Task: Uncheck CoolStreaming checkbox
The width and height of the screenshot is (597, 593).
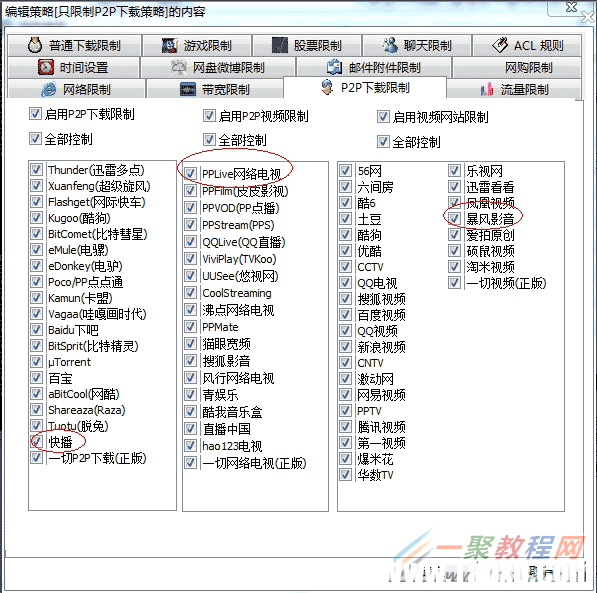Action: click(x=190, y=293)
